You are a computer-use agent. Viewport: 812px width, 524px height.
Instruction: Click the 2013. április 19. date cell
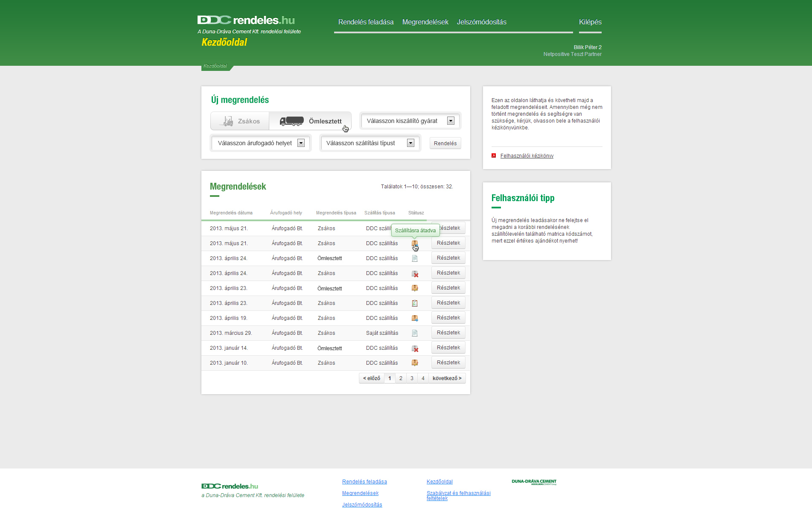(x=229, y=318)
